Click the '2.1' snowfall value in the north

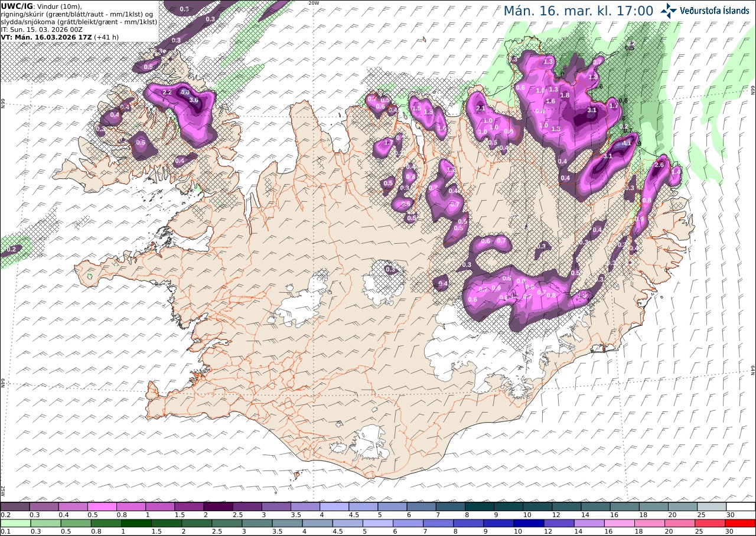tap(481, 109)
